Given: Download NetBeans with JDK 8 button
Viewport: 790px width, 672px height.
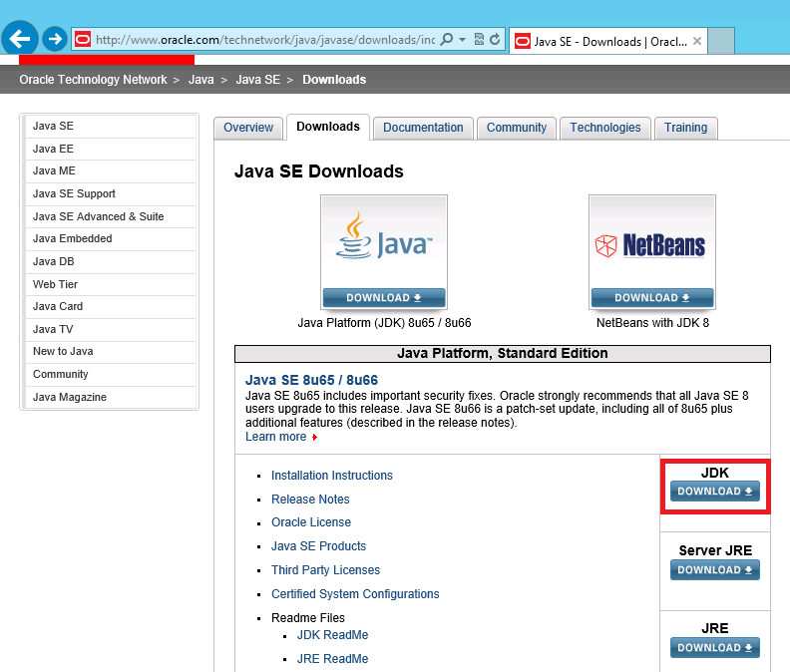Looking at the screenshot, I should click(x=652, y=298).
